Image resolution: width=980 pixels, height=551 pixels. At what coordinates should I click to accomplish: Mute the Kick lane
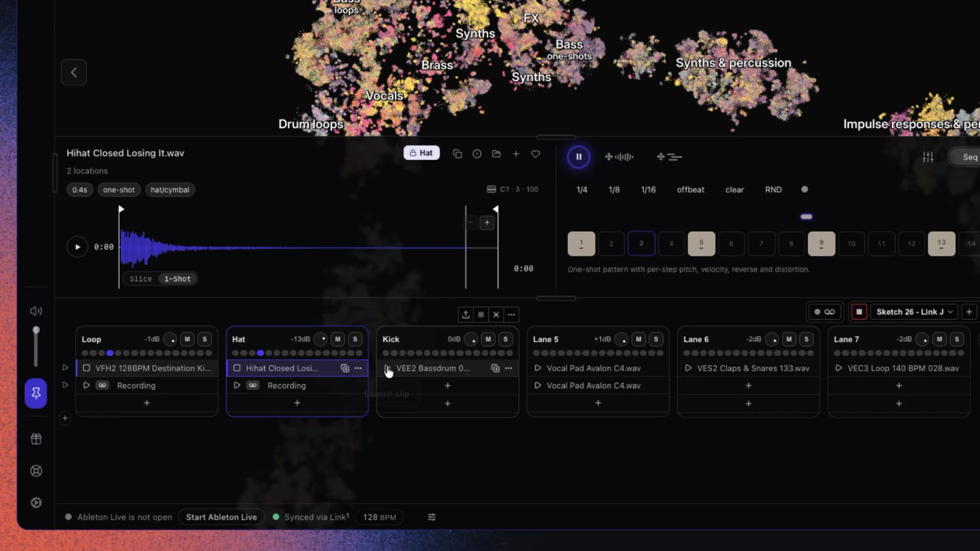(488, 339)
